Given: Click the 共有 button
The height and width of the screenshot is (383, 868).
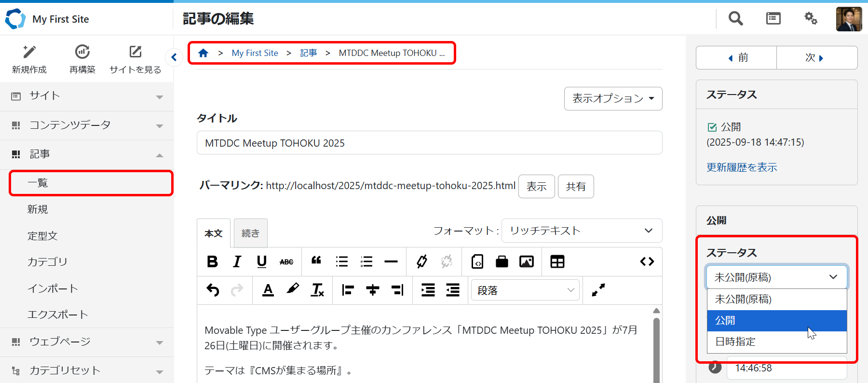Looking at the screenshot, I should click(x=576, y=187).
